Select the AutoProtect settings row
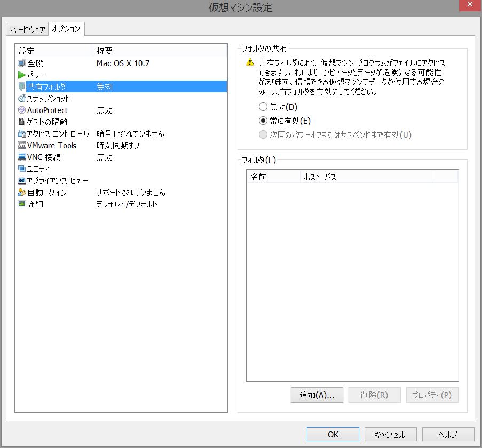Screen dimensions: 482x448 click(121, 110)
